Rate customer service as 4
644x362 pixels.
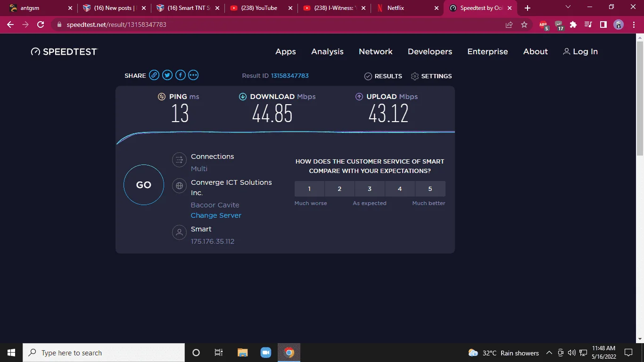[400, 189]
